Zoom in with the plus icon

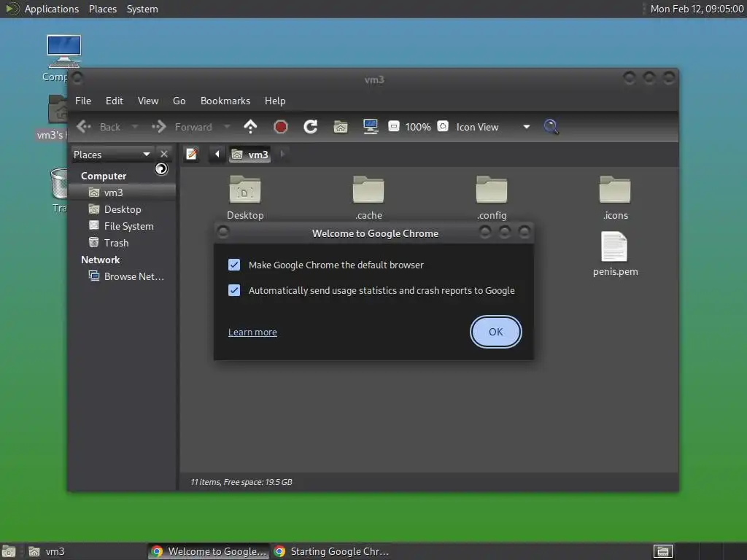coord(443,127)
